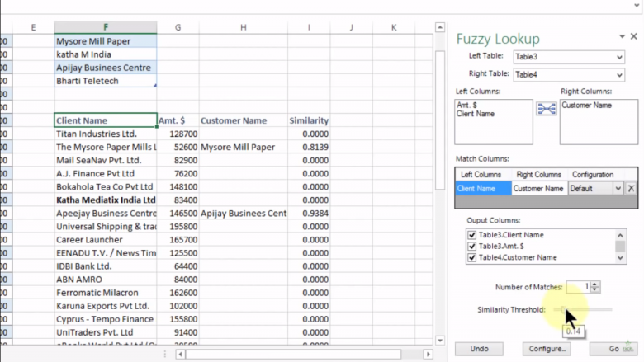The width and height of the screenshot is (644, 362).
Task: Select the amount 128700 cell
Action: click(178, 134)
